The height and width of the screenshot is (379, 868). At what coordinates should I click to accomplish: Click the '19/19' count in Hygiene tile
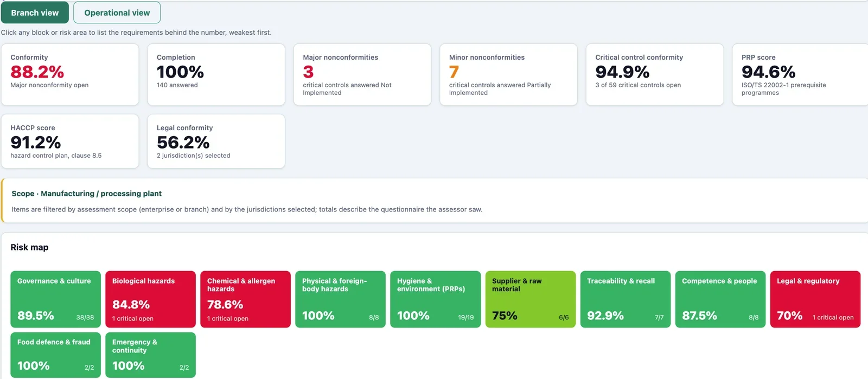pyautogui.click(x=466, y=318)
